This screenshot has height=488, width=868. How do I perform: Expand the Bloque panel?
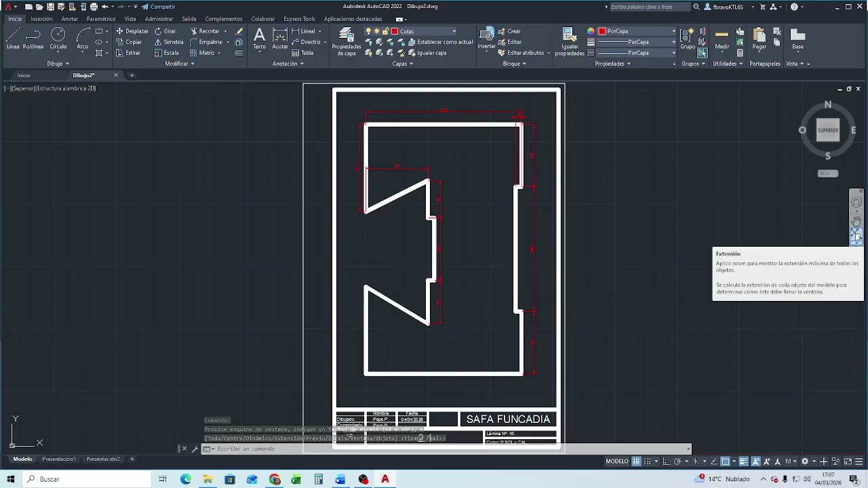click(x=514, y=64)
